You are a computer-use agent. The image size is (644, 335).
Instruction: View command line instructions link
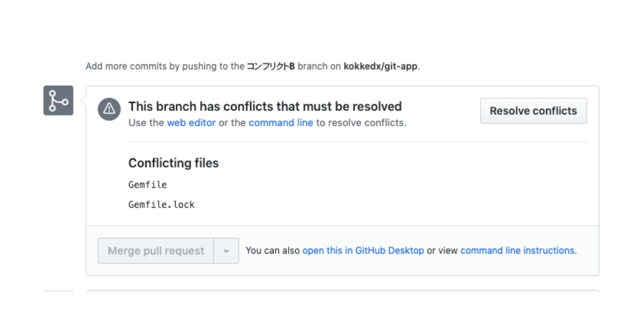point(517,250)
